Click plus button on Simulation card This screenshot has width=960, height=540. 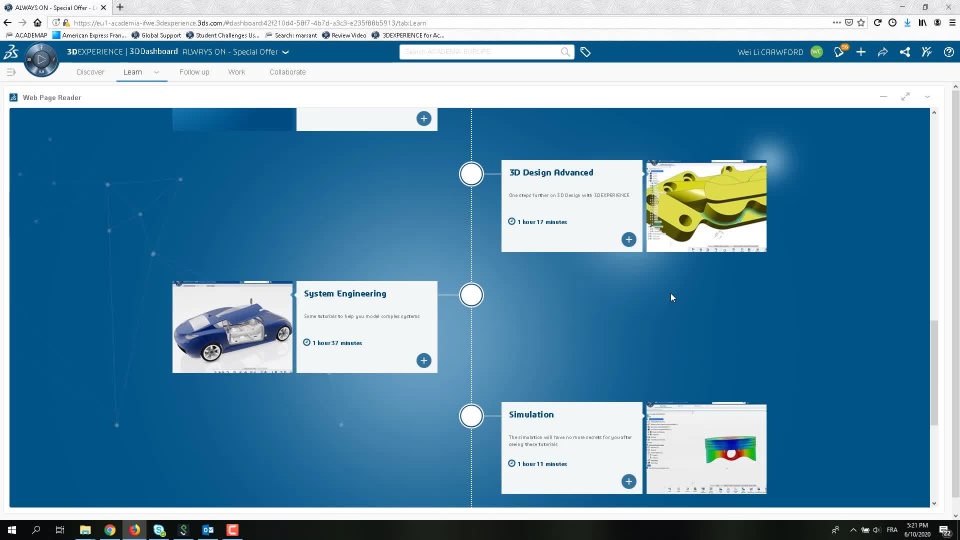tap(629, 481)
